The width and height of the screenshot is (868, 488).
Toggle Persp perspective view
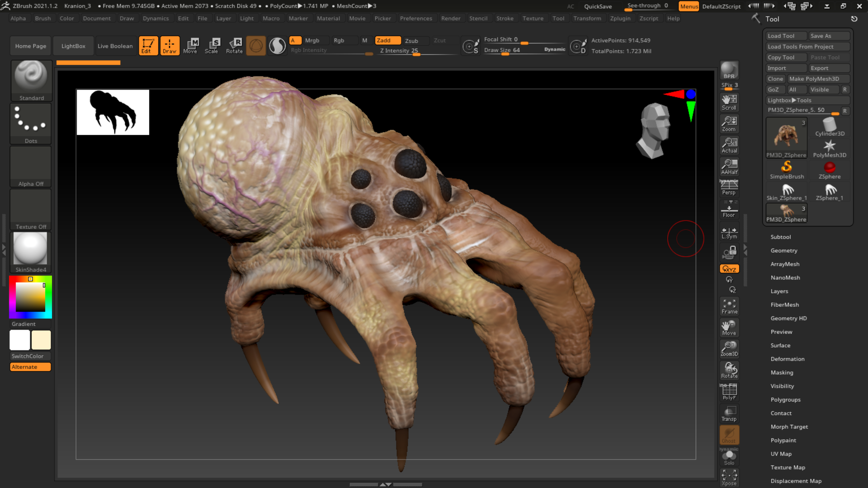tap(729, 186)
